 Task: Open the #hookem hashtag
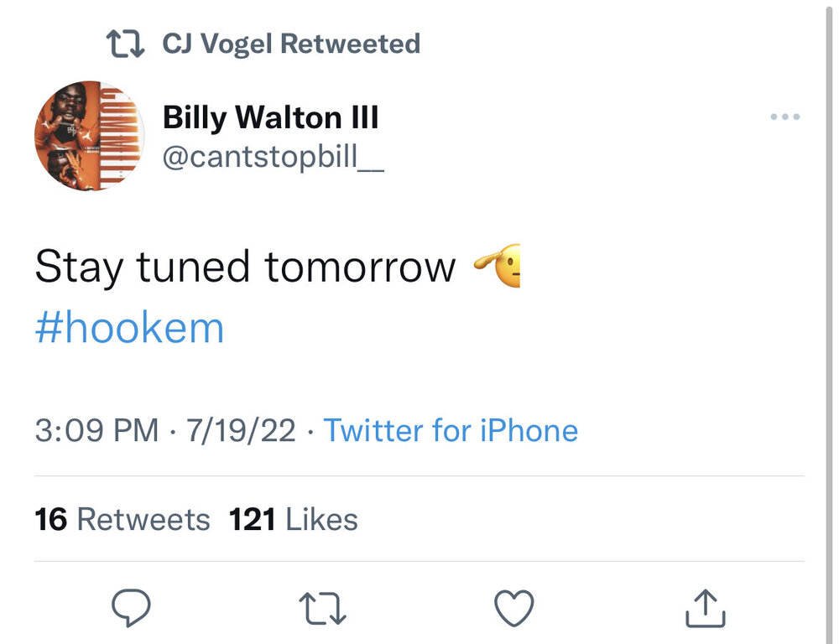pos(129,328)
